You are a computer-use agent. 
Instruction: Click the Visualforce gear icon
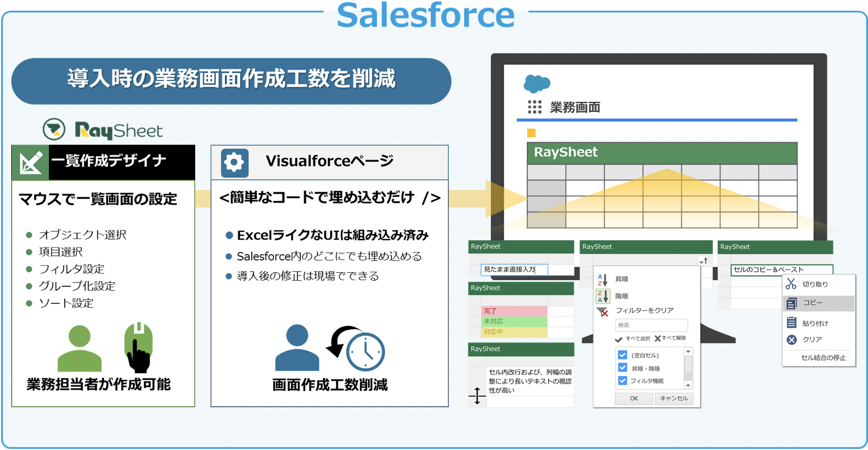pos(234,163)
